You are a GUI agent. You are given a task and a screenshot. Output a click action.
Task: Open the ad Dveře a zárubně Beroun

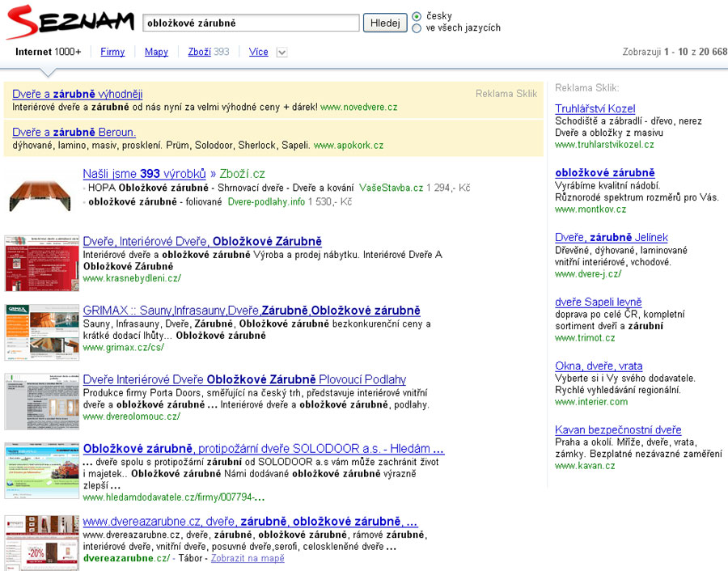tap(74, 133)
